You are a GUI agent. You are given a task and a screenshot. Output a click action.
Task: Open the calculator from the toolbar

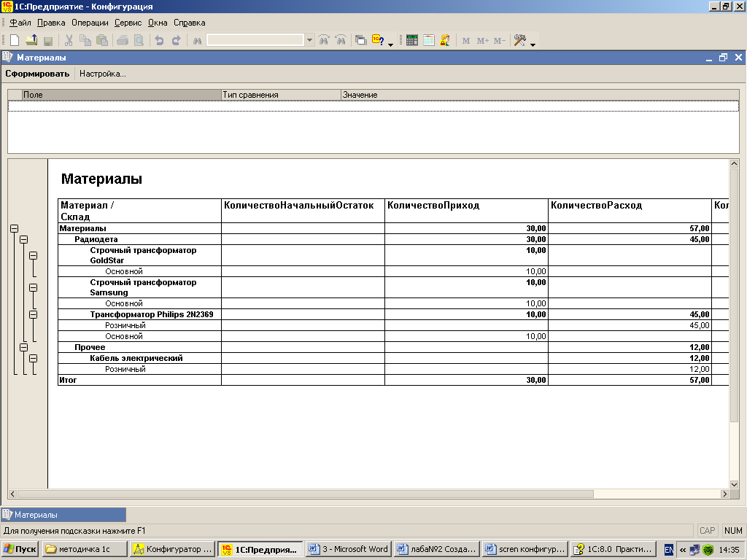412,41
